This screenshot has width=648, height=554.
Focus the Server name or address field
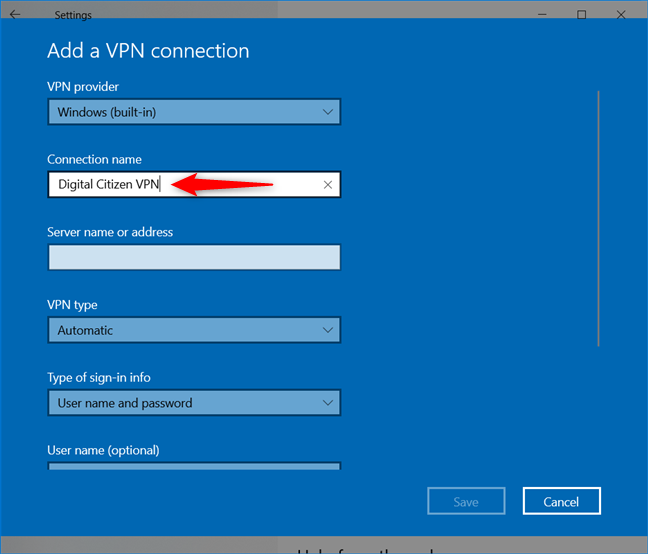(x=194, y=257)
